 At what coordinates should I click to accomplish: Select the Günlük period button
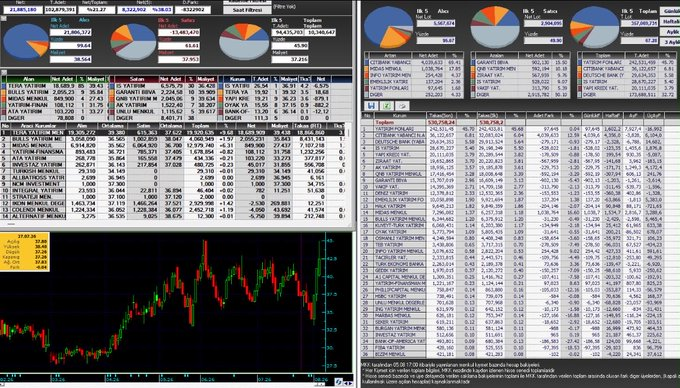click(670, 11)
